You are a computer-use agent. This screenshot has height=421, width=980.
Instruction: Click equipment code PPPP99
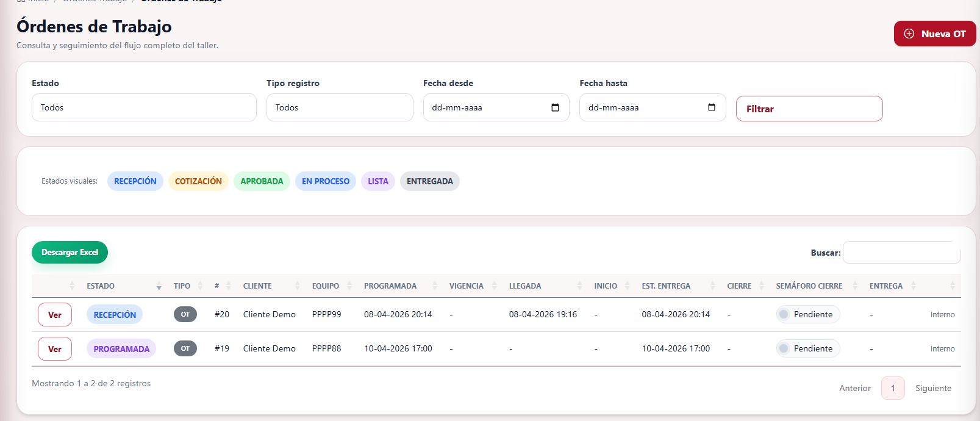coord(327,314)
